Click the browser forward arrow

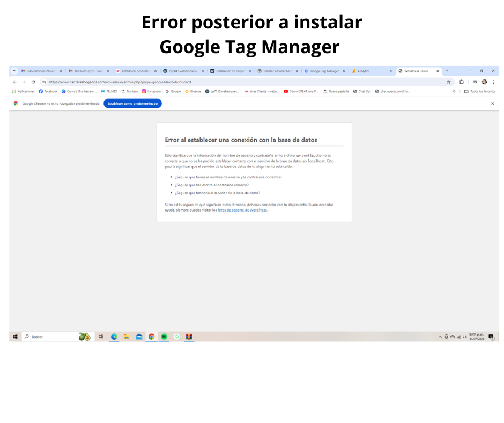coord(24,82)
